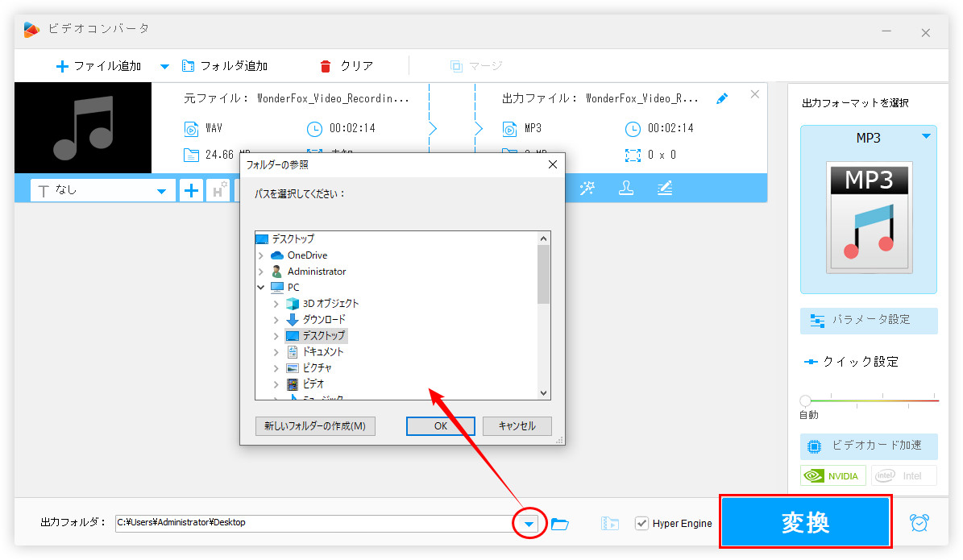Click the MP3 output format icon in file row
Viewport: 963px width, 560px height.
[x=510, y=129]
